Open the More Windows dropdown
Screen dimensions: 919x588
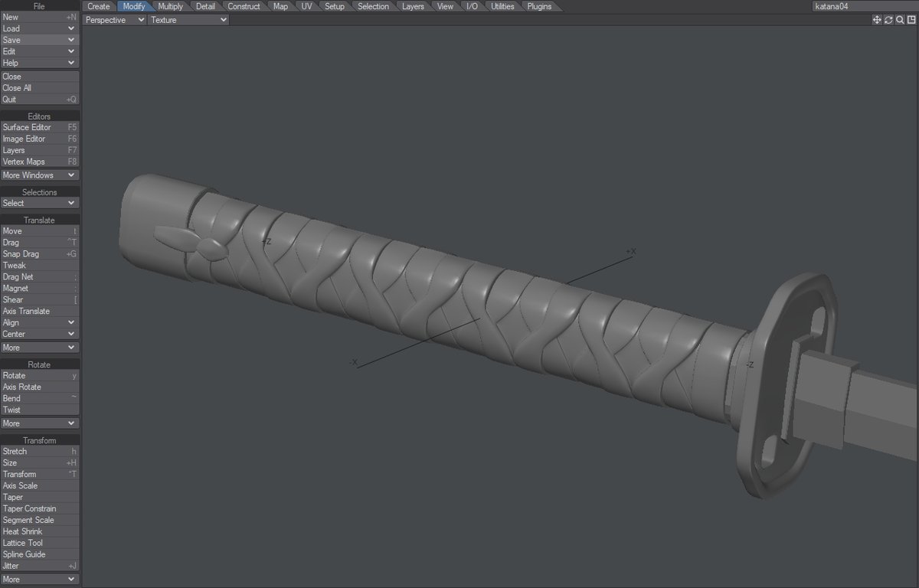click(40, 175)
